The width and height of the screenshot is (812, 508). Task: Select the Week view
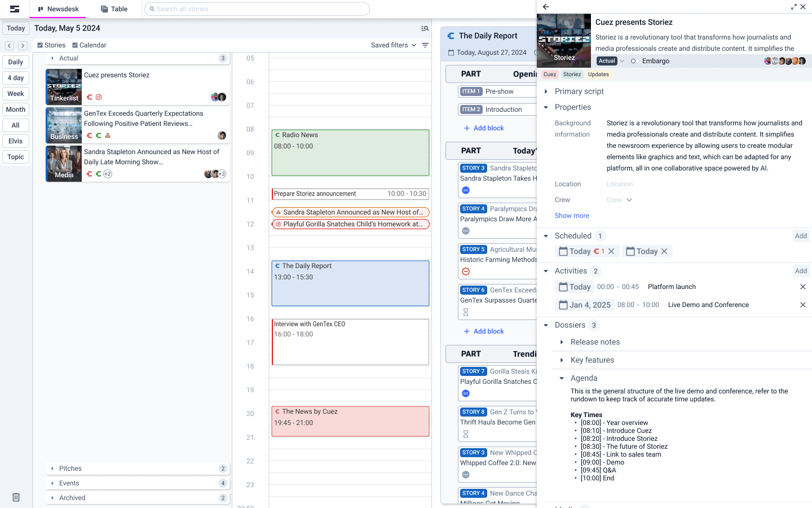(16, 94)
